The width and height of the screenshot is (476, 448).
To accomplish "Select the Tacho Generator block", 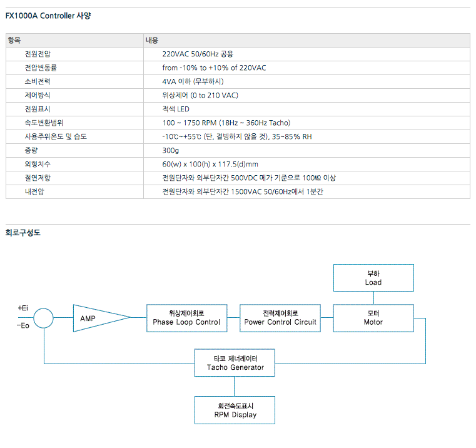I will pos(235,363).
